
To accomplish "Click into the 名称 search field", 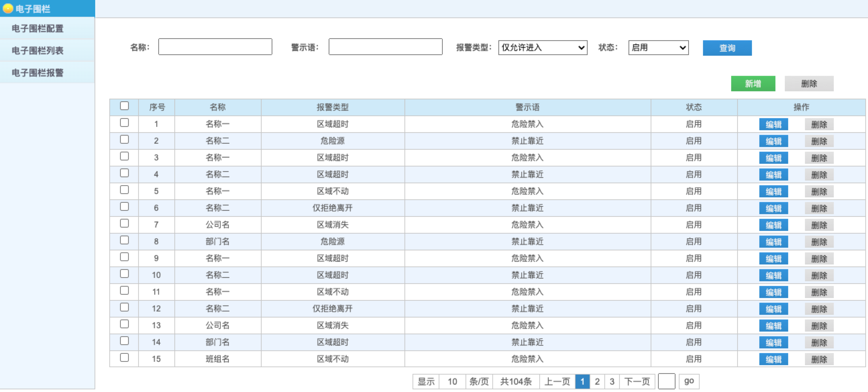I will point(215,47).
